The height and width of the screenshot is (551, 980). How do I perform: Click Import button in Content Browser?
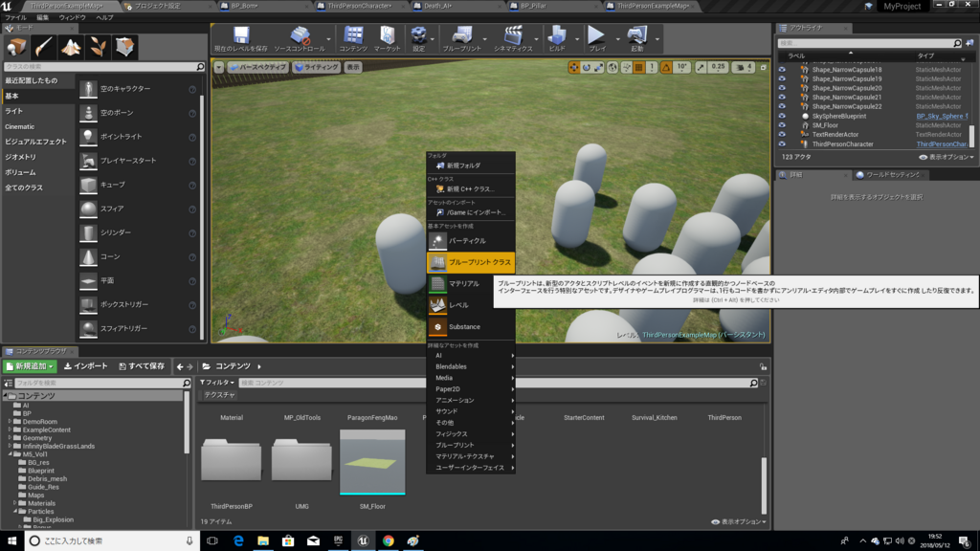pos(86,366)
